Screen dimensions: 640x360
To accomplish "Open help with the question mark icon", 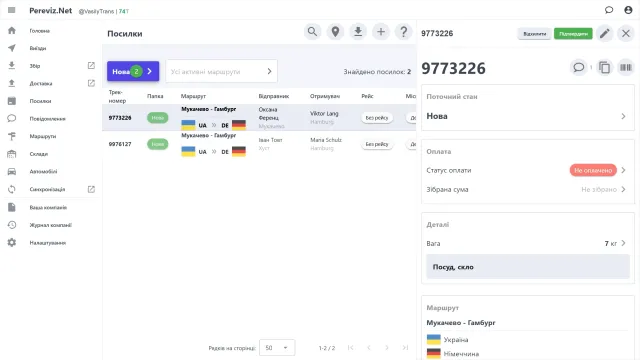I will [404, 32].
